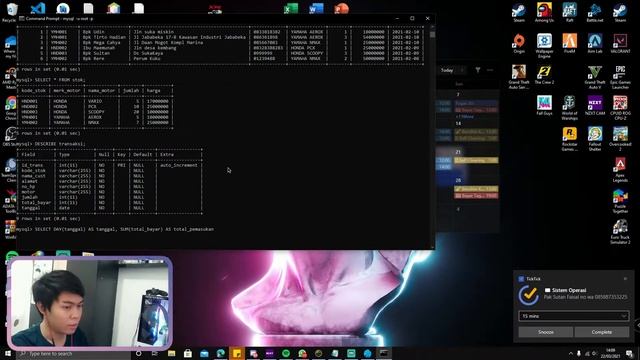Click the webcam overlay thumbnail

point(90,303)
